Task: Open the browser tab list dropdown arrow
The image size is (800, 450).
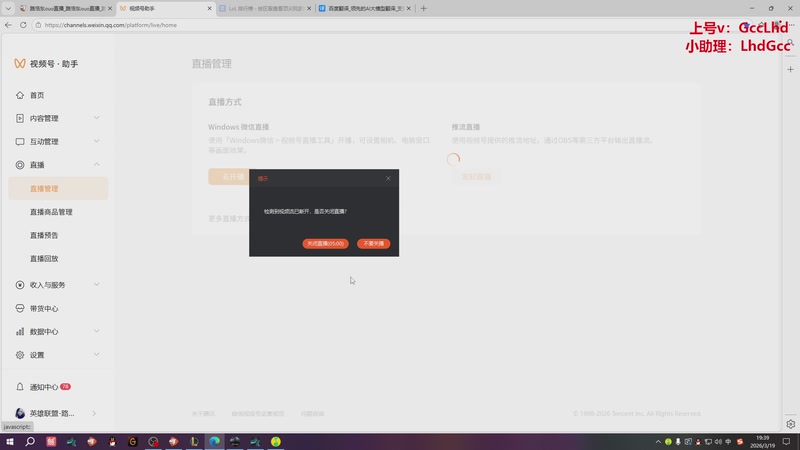Action: tap(8, 8)
